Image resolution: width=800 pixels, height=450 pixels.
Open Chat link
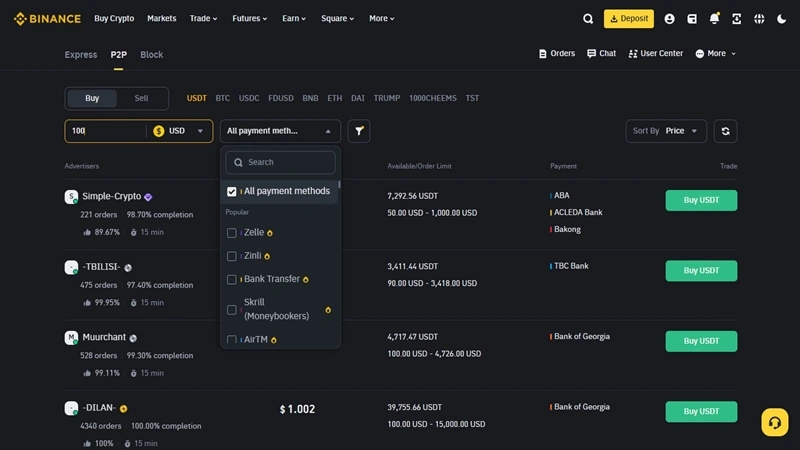602,54
